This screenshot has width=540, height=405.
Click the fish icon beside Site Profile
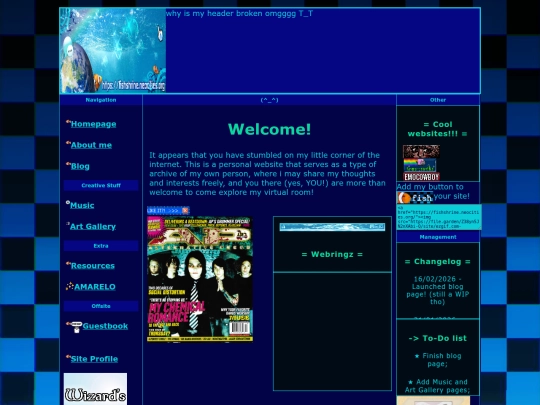[x=68, y=357]
